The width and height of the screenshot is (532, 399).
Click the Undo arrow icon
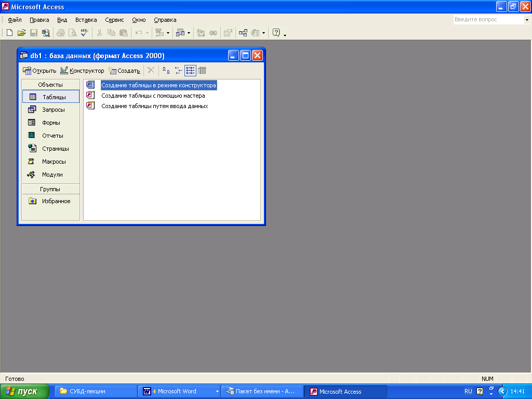[138, 33]
